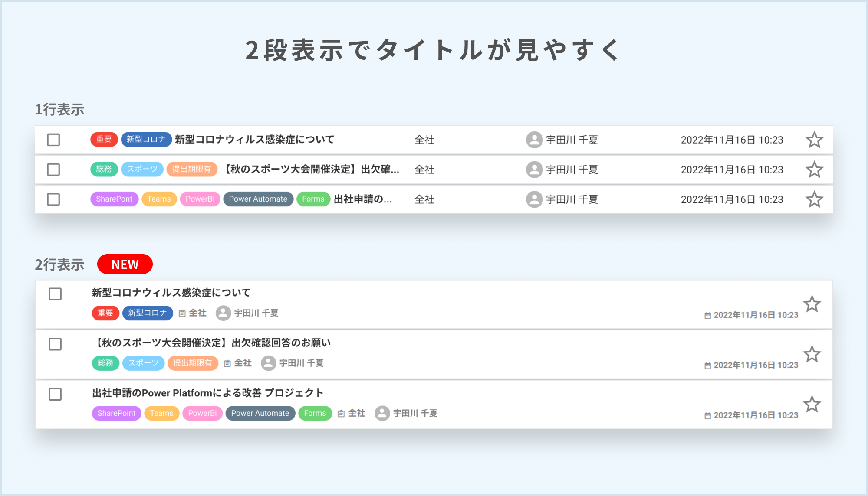868x496 pixels.
Task: Star the 新型コロナウィルス感染症について post in 1行表示
Action: point(814,140)
